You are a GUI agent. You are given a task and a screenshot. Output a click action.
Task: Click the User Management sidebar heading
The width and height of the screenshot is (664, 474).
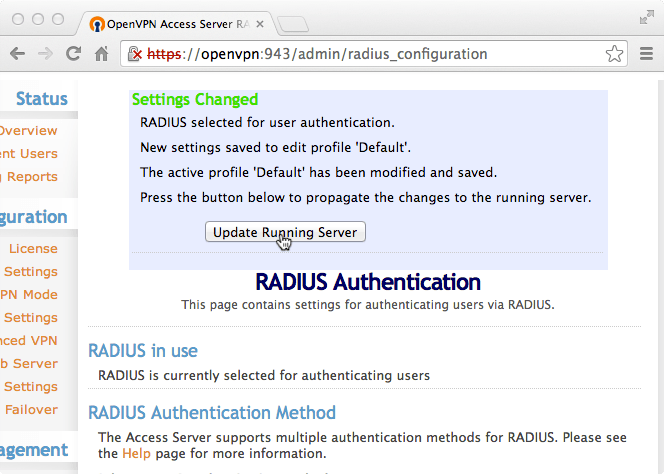pos(33,450)
